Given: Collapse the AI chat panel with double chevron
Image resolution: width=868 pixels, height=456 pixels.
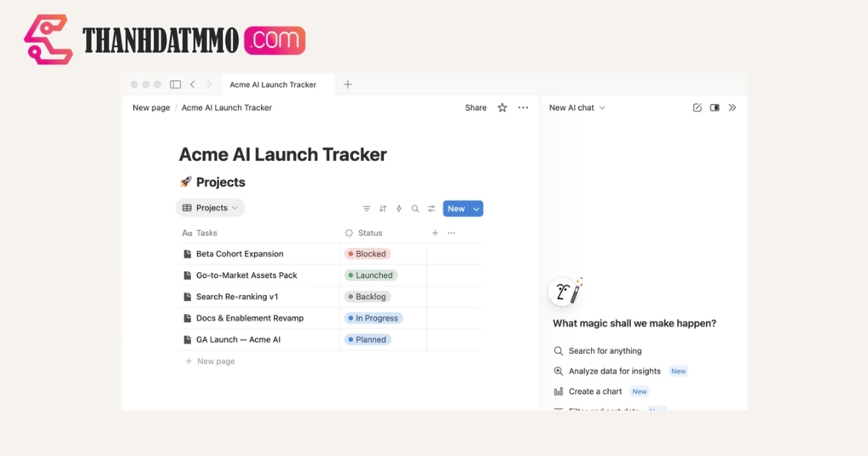Looking at the screenshot, I should [x=732, y=108].
